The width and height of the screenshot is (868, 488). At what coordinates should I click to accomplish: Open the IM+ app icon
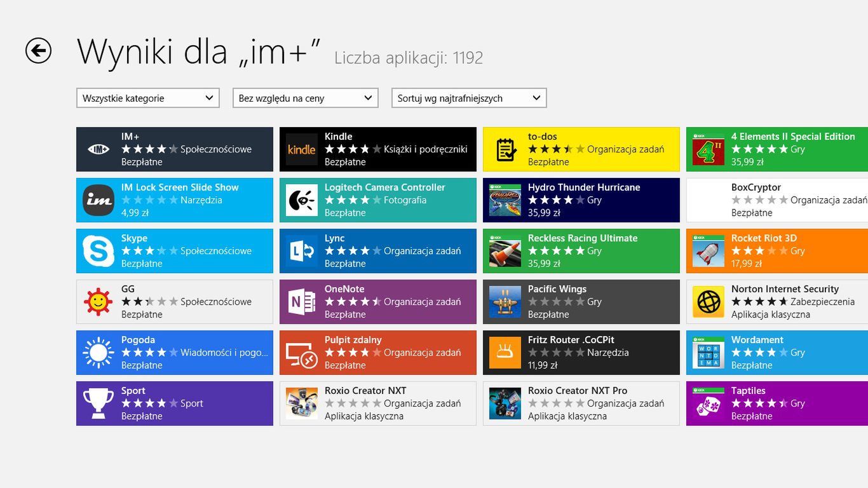tap(98, 149)
